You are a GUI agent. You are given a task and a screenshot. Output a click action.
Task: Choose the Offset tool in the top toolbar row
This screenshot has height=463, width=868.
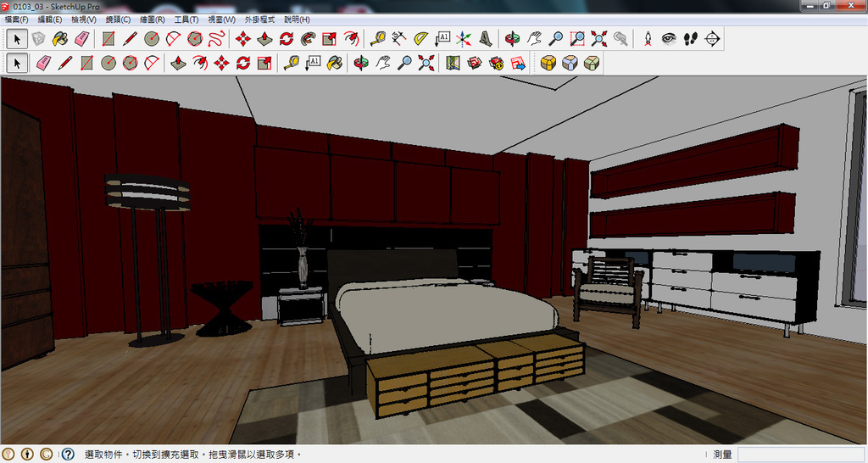351,39
